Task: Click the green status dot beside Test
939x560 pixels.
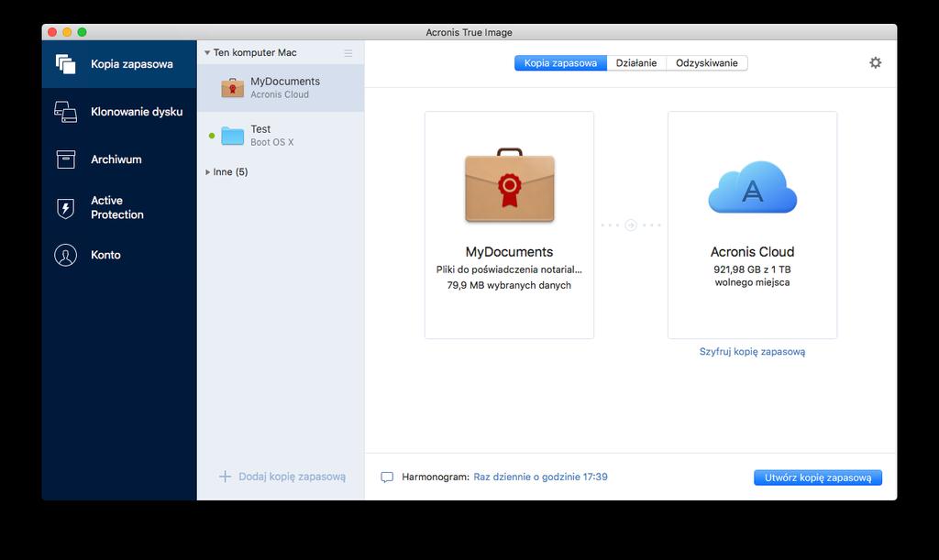Action: (x=212, y=136)
